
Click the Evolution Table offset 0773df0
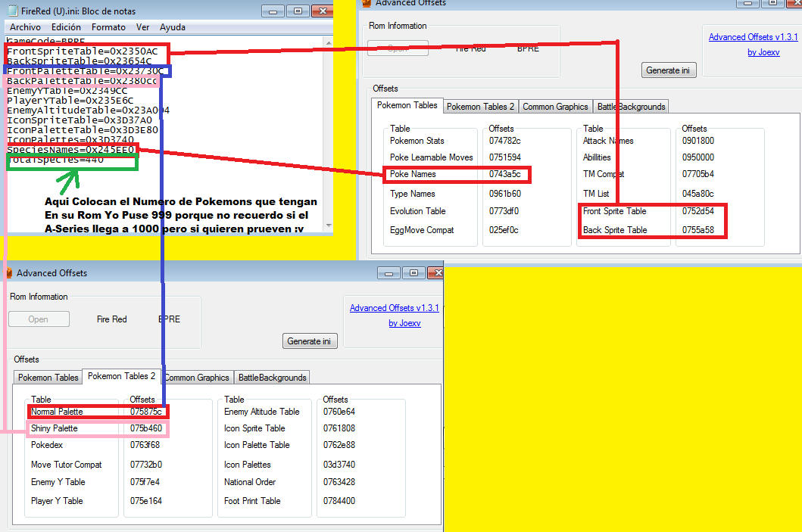(x=504, y=211)
